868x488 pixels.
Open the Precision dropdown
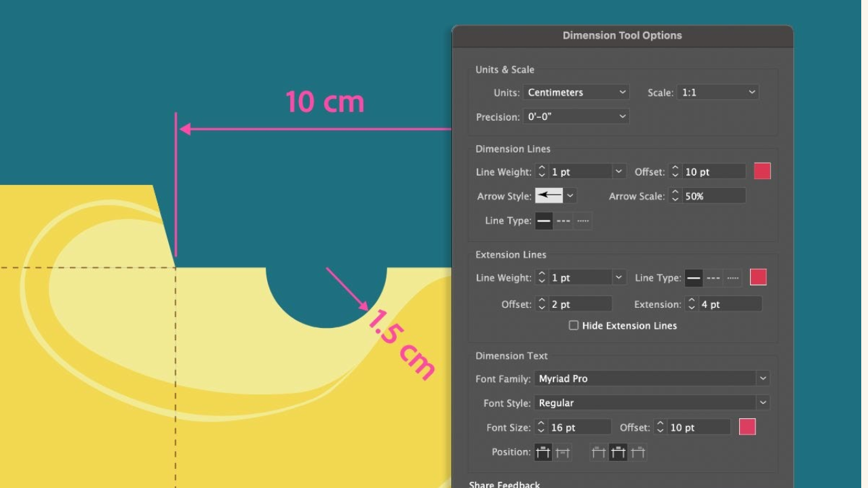pyautogui.click(x=576, y=116)
